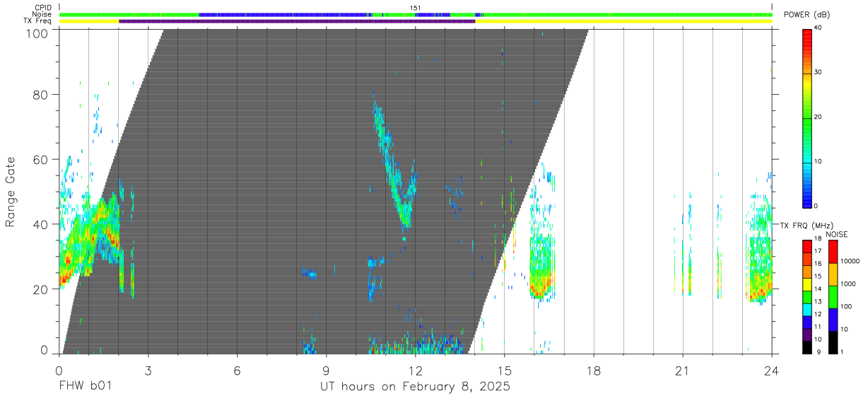
Task: Click the 18 tick on UT hours axis
Action: [594, 370]
